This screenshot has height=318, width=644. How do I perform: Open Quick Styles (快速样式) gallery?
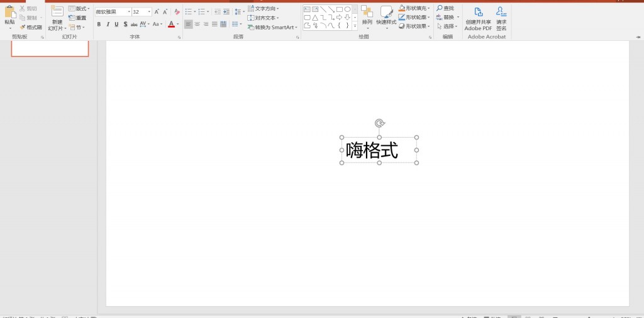point(386,13)
